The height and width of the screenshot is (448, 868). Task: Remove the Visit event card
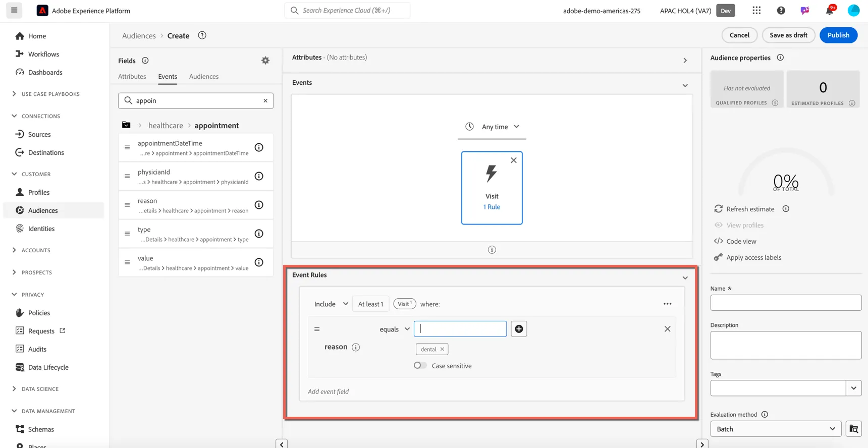pyautogui.click(x=514, y=160)
